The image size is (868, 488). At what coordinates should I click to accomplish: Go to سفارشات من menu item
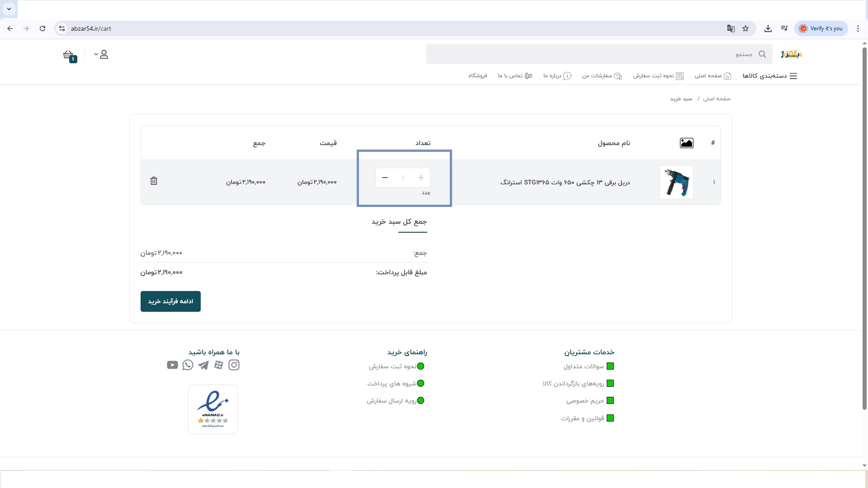click(602, 76)
